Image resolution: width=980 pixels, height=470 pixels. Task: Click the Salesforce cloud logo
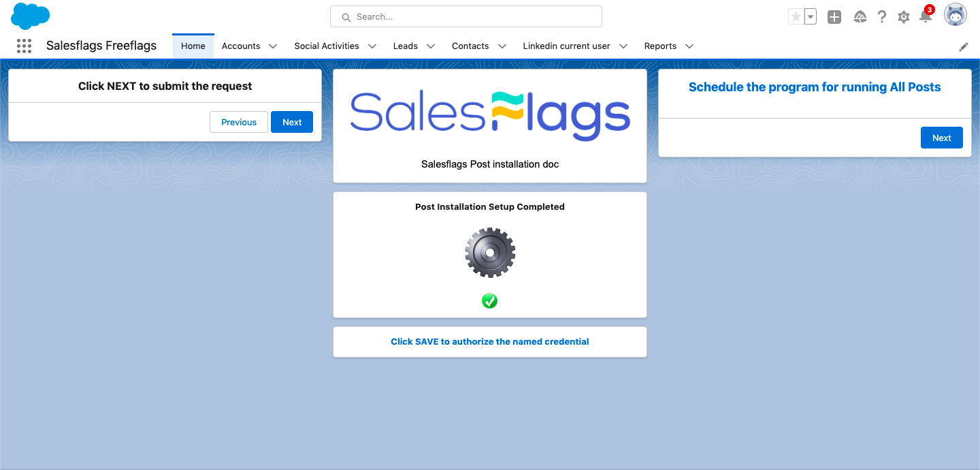[x=31, y=16]
